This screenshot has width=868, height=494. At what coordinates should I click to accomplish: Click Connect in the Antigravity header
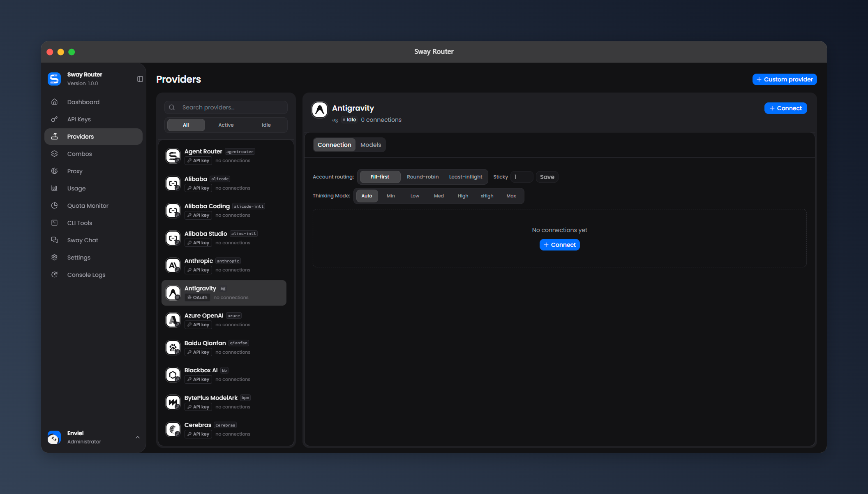[785, 108]
